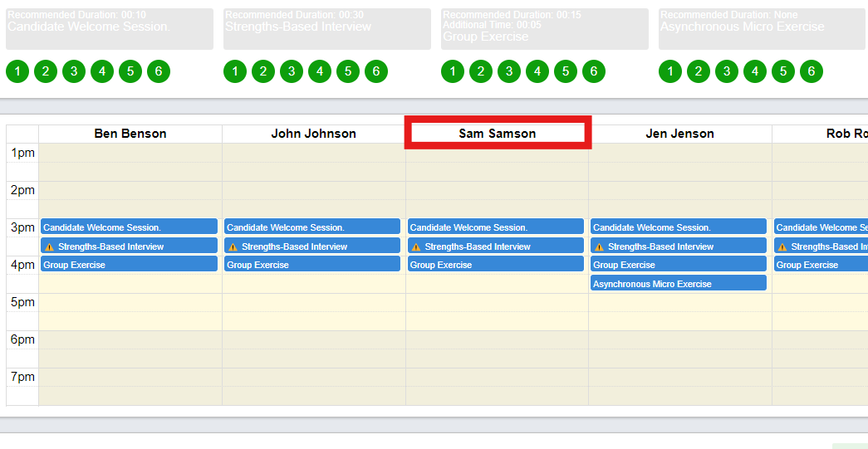Click circle 1 under Group Exercise card

tap(453, 71)
